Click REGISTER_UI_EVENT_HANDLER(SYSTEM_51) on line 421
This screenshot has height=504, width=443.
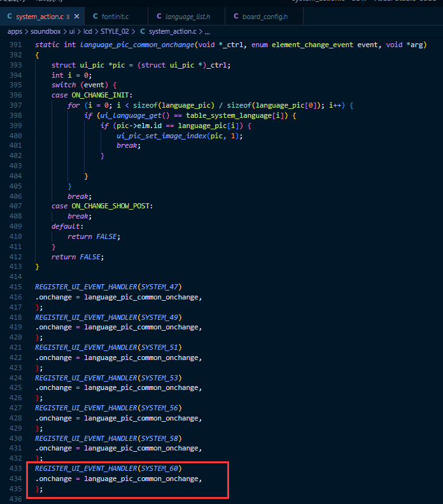[x=108, y=347]
